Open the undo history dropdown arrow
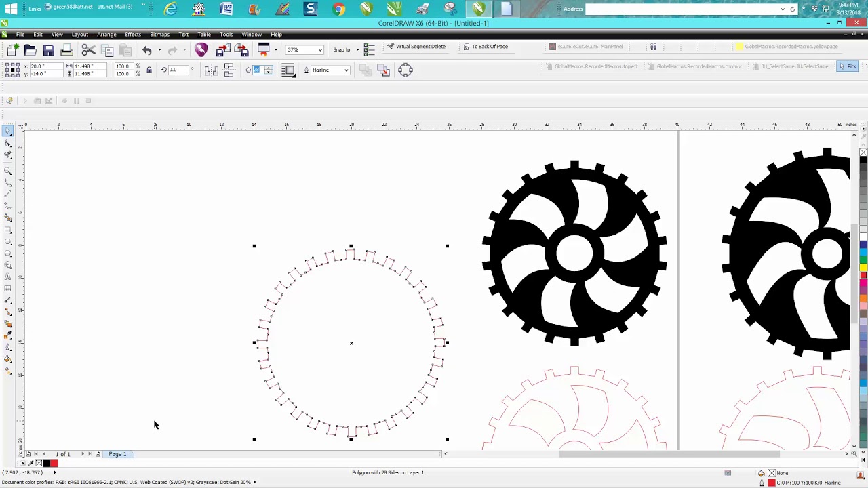The width and height of the screenshot is (868, 488). (x=159, y=49)
